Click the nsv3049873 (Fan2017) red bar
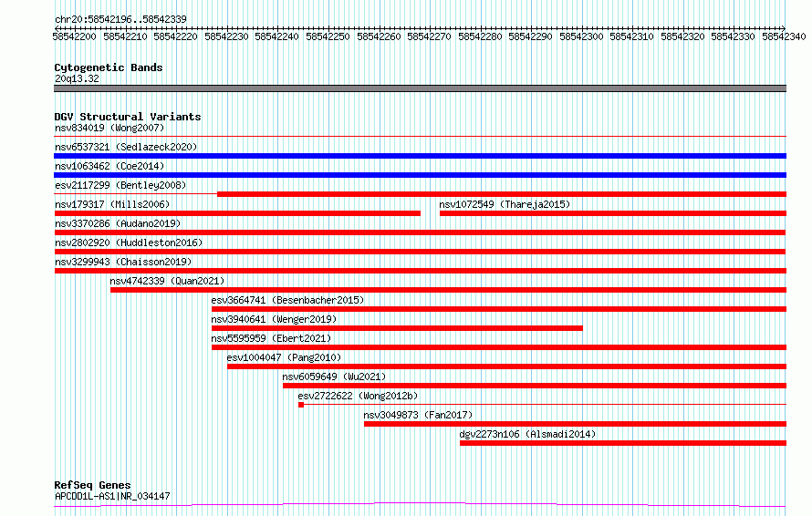 click(575, 424)
